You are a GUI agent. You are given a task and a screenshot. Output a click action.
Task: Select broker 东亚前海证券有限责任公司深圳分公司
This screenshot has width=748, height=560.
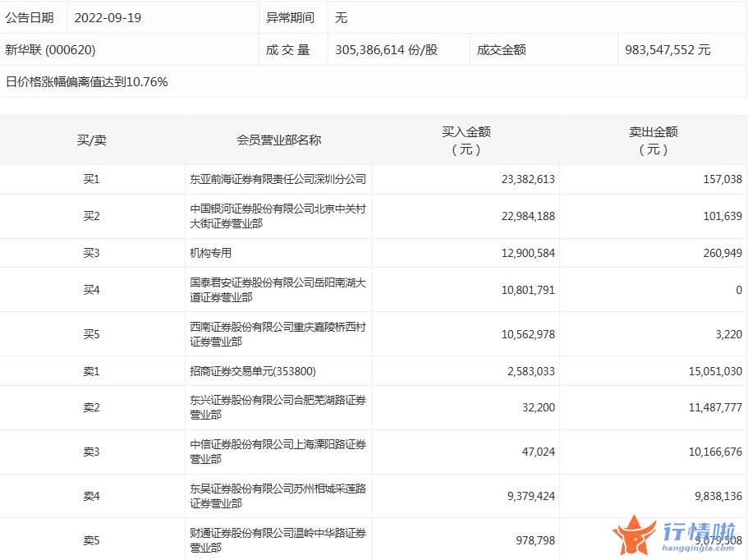pyautogui.click(x=278, y=179)
